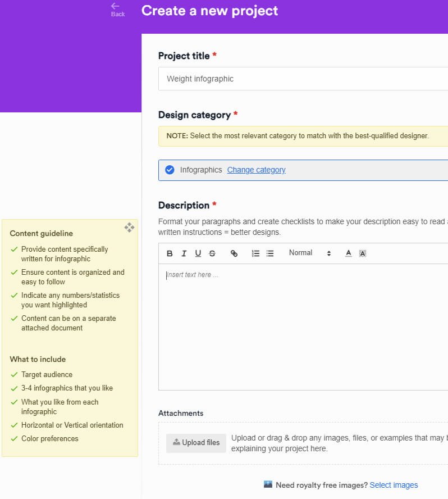The height and width of the screenshot is (499, 448).
Task: Start a numbered list in description
Action: 255,253
